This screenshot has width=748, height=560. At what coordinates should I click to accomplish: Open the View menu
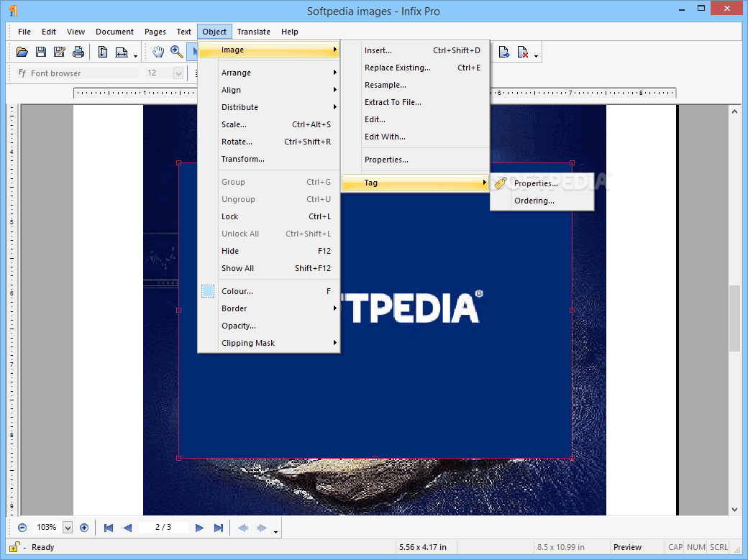[76, 32]
